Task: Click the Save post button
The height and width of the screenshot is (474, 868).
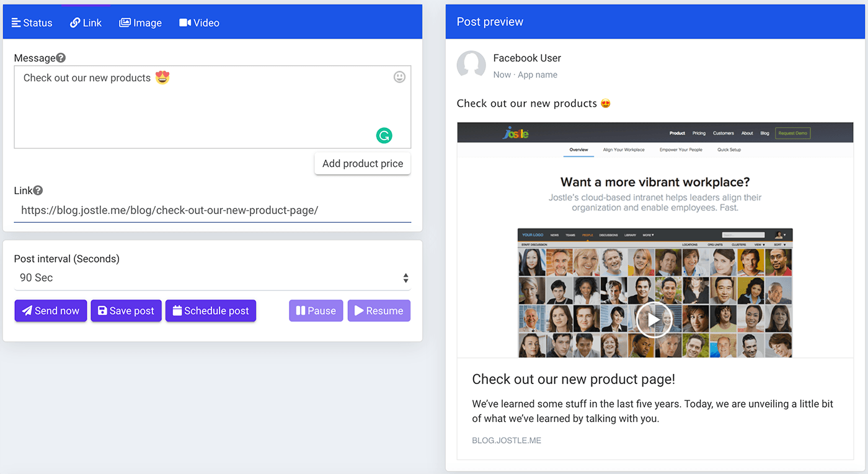Action: pyautogui.click(x=126, y=311)
